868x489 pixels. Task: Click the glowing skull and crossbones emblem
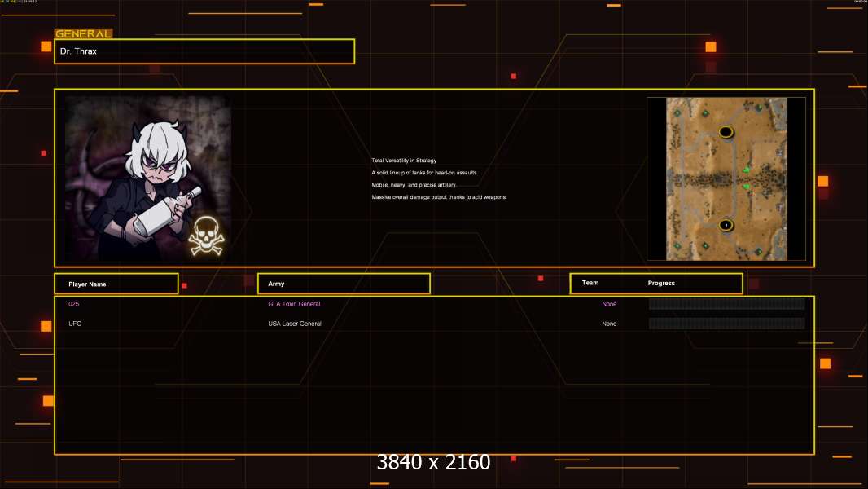[x=207, y=236]
